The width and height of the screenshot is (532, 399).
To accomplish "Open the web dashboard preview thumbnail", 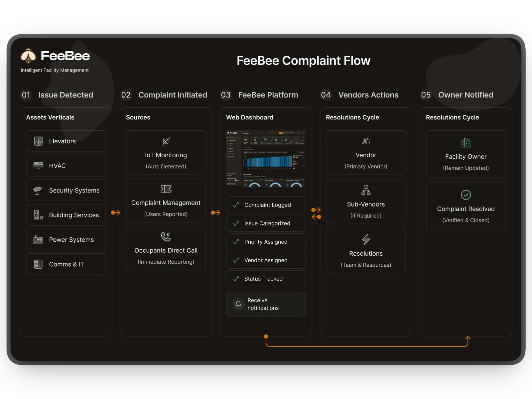I will (x=266, y=159).
